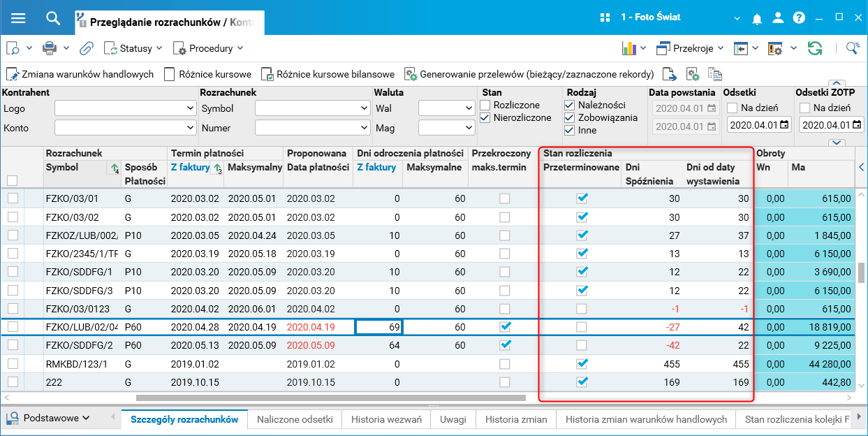Open the Przekroje dropdown menu
Image resolution: width=868 pixels, height=436 pixels.
pos(690,48)
